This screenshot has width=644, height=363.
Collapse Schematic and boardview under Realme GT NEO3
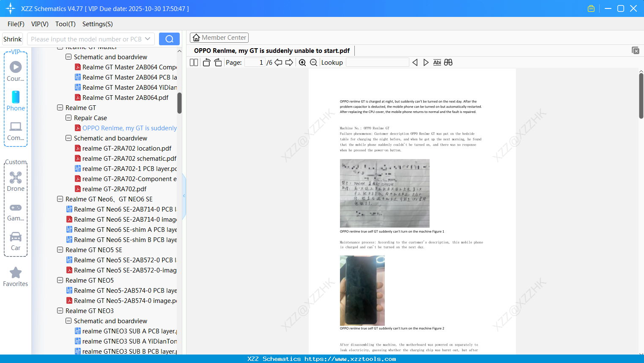[69, 321]
